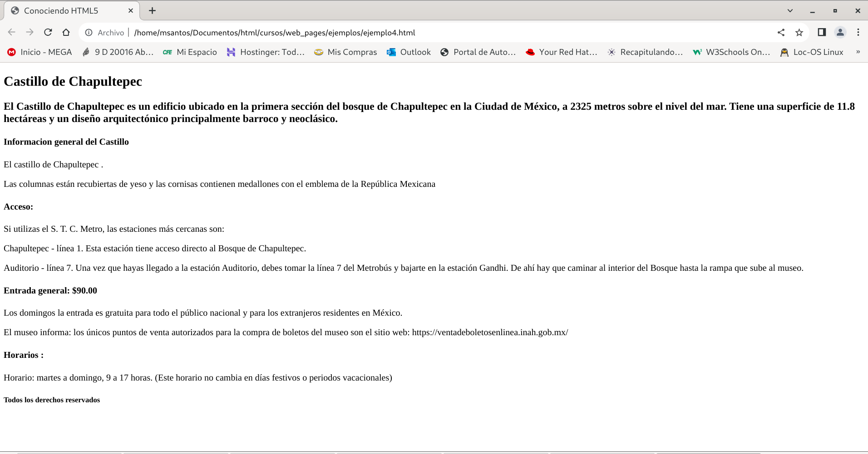The width and height of the screenshot is (868, 454).
Task: Open the Mis Compras bookmark
Action: (x=345, y=52)
